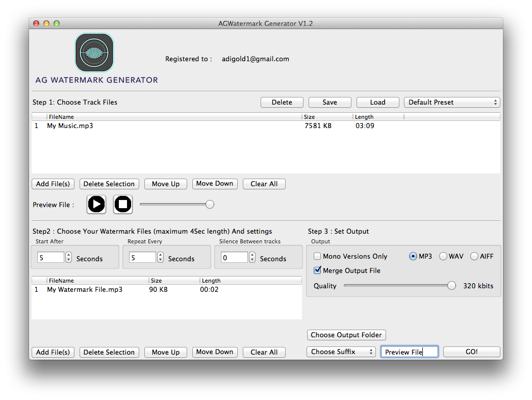The image size is (532, 400).
Task: Play the preview file
Action: click(x=96, y=205)
